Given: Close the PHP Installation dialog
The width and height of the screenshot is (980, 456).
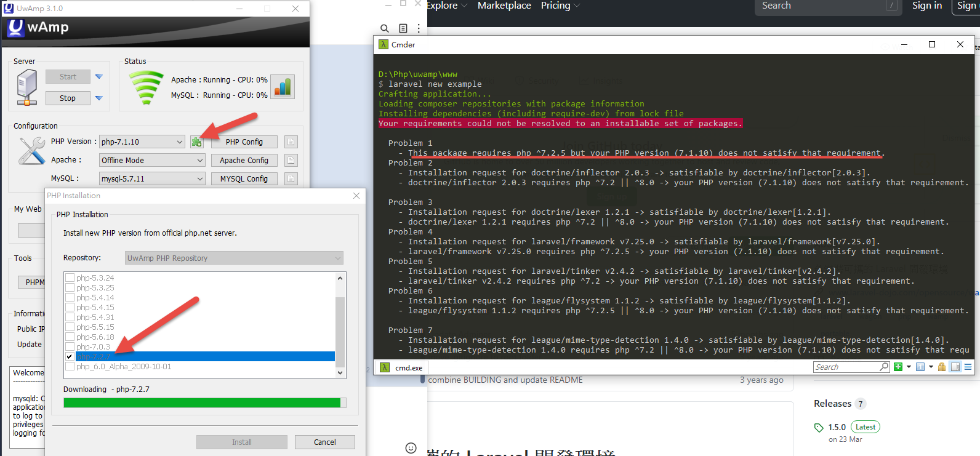Looking at the screenshot, I should 356,196.
